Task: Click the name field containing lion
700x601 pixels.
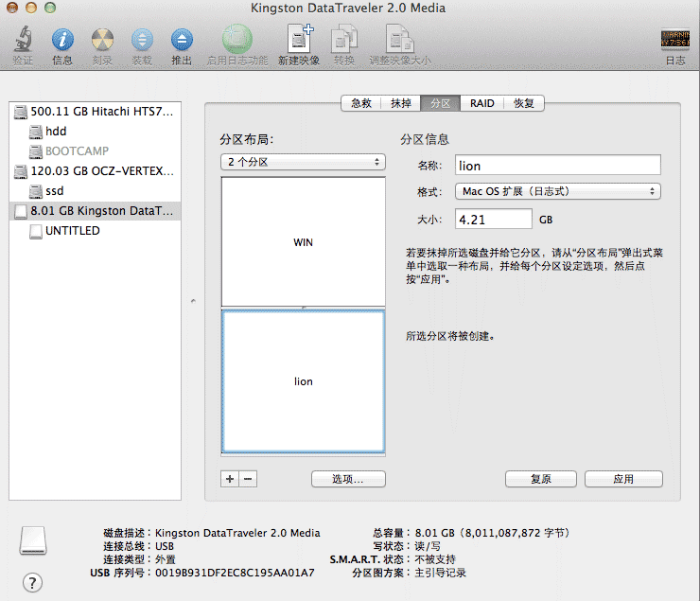Action: pyautogui.click(x=557, y=166)
